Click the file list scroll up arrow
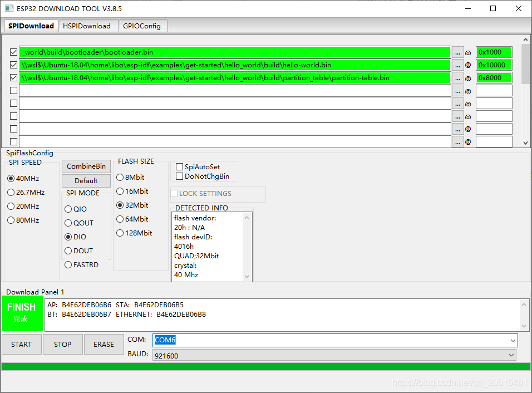 click(x=525, y=40)
